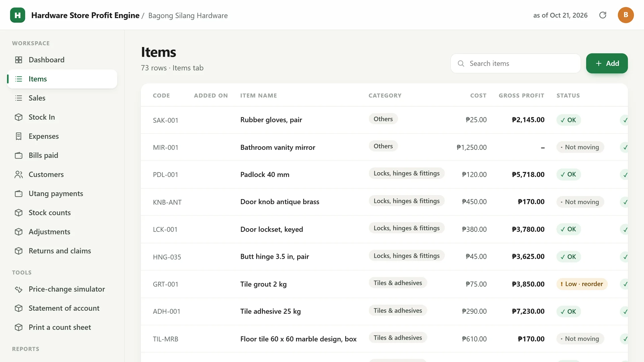Toggle check mark on Tile grout row
The image size is (644, 362).
pyautogui.click(x=624, y=284)
